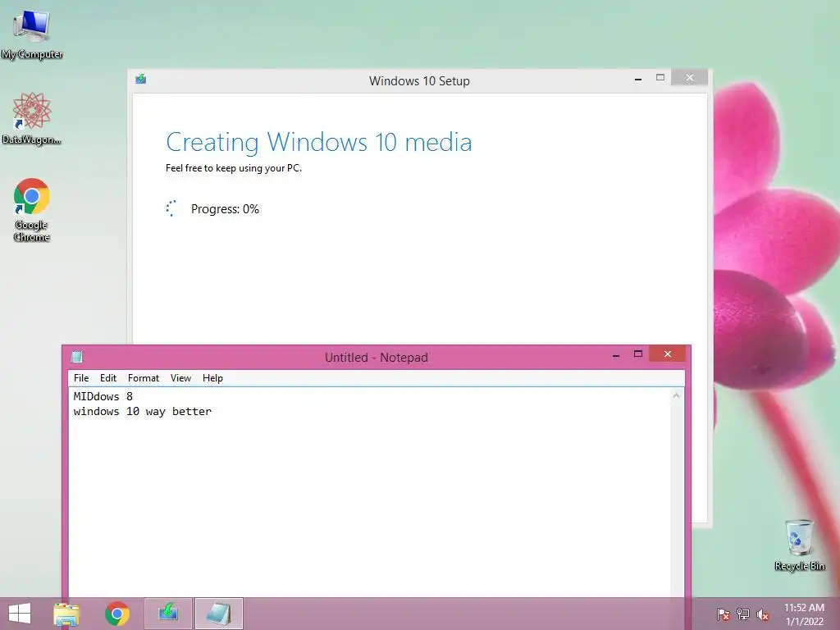Image resolution: width=840 pixels, height=630 pixels.
Task: Select the Recycle Bin desktop icon
Action: point(799,545)
